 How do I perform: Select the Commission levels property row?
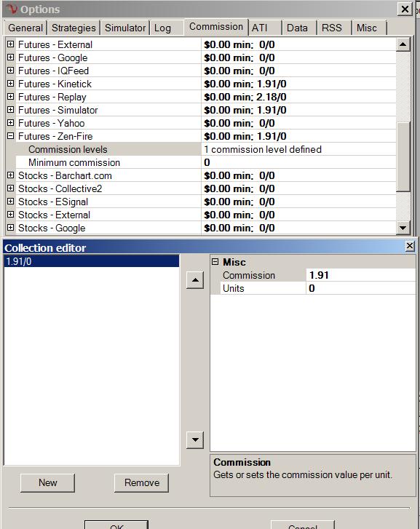pyautogui.click(x=108, y=149)
